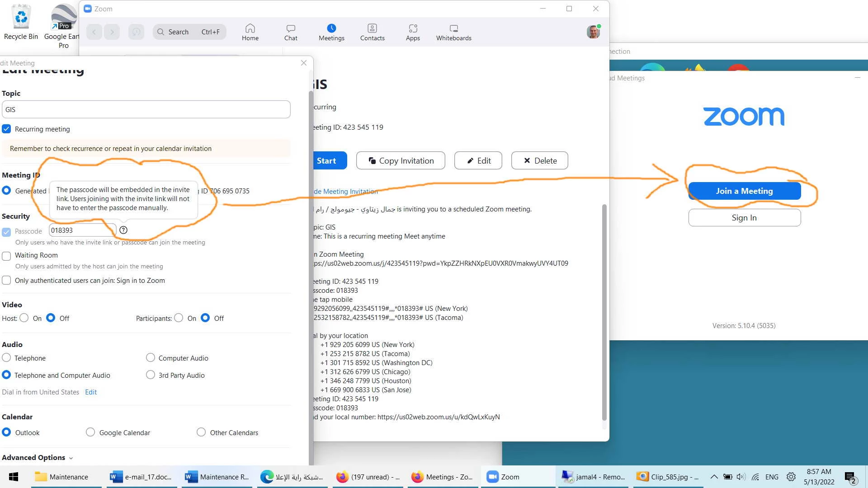Enable the Waiting Room checkbox
868x488 pixels.
click(6, 256)
